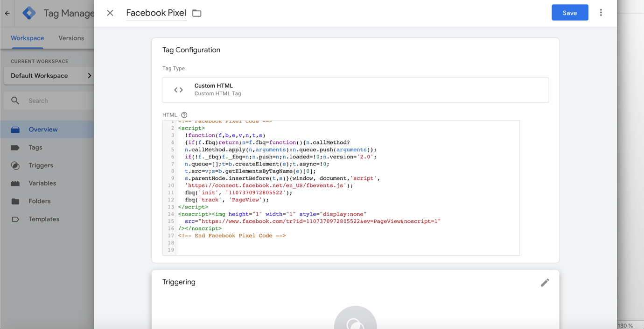Click the back arrow beside Tag Manager

[x=7, y=13]
